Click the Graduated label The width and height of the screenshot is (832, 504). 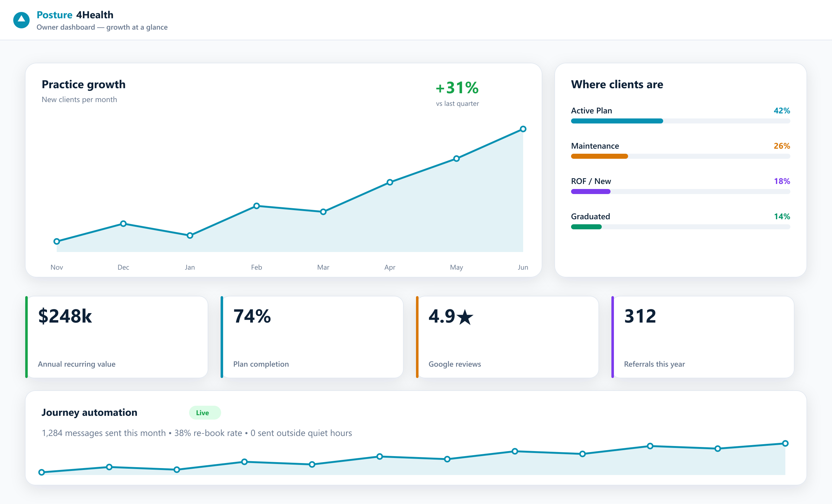tap(590, 216)
